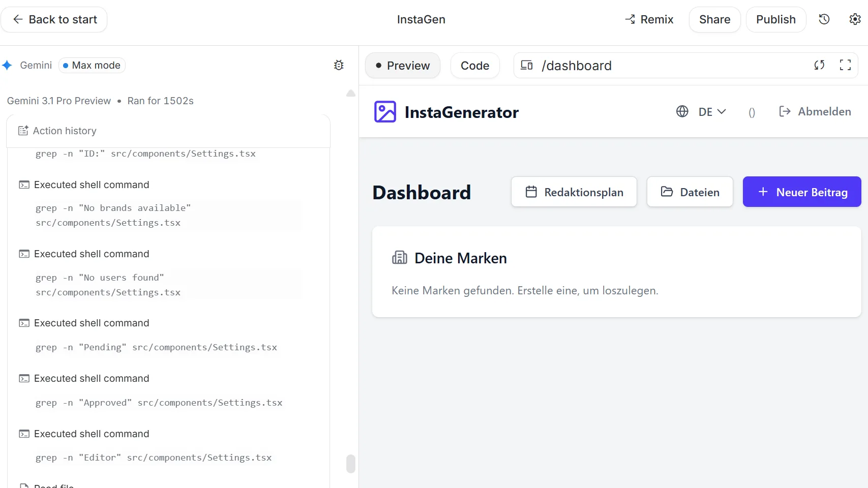The height and width of the screenshot is (488, 868).
Task: Click the InstaGenerator logo icon
Action: [x=385, y=112]
